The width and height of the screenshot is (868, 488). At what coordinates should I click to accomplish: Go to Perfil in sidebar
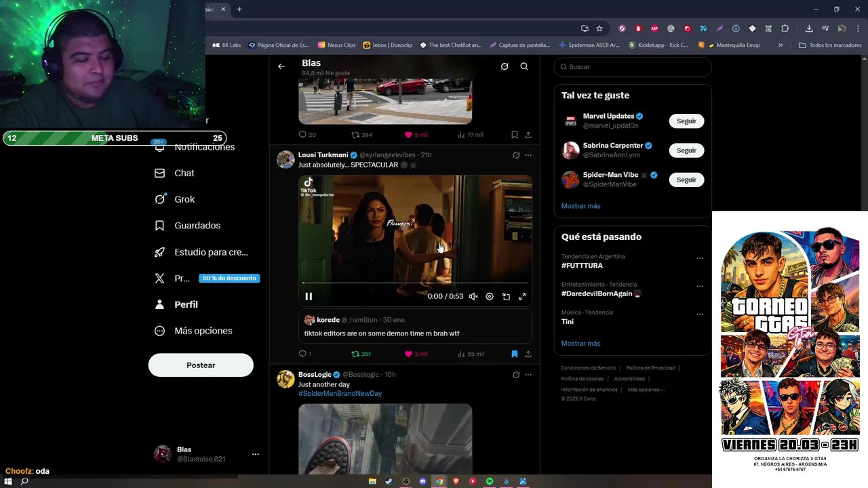coord(176,304)
